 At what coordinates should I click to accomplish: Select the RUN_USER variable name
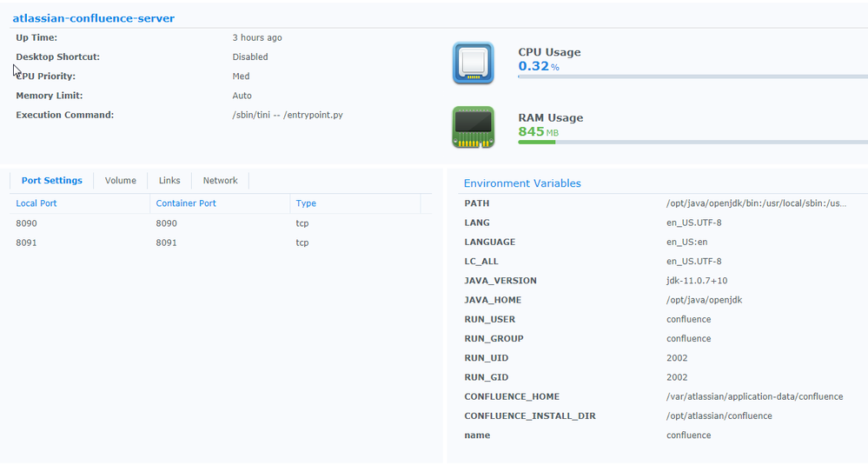pyautogui.click(x=490, y=320)
